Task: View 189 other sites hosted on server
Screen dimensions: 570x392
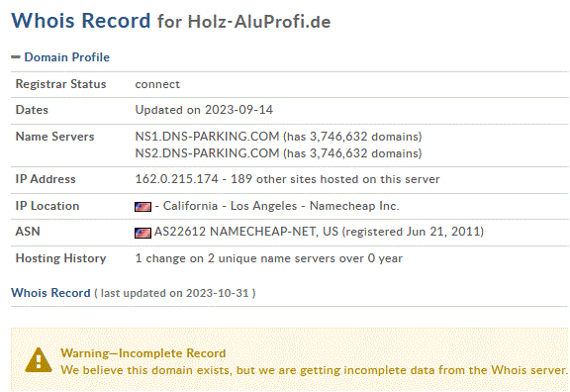Action: (335, 179)
